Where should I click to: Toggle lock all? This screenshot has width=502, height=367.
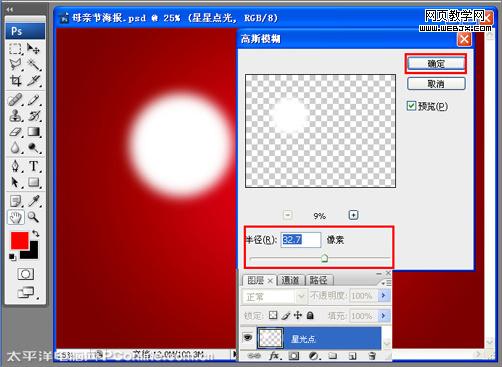[x=310, y=315]
